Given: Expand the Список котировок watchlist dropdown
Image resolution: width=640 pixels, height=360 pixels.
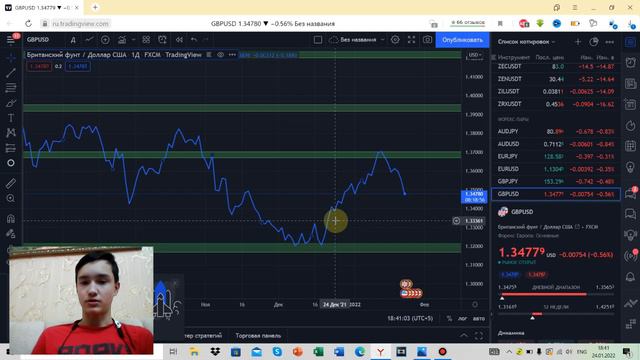Looking at the screenshot, I should [x=527, y=42].
